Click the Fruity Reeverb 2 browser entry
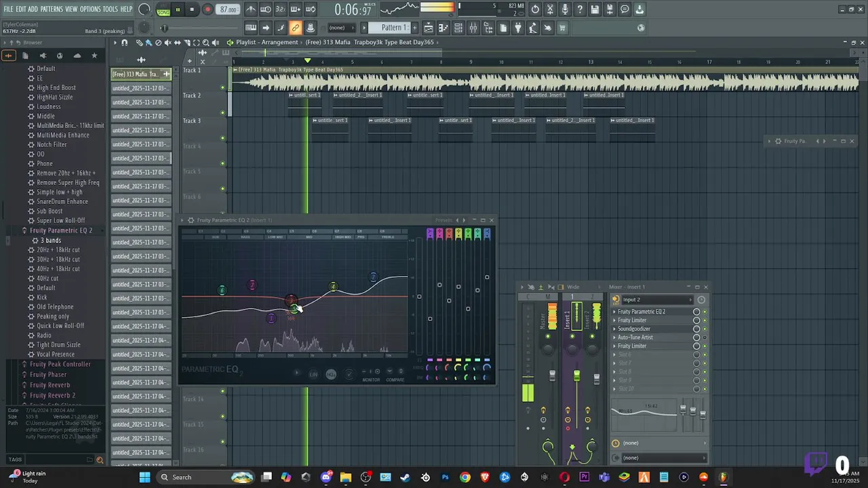 [x=52, y=395]
